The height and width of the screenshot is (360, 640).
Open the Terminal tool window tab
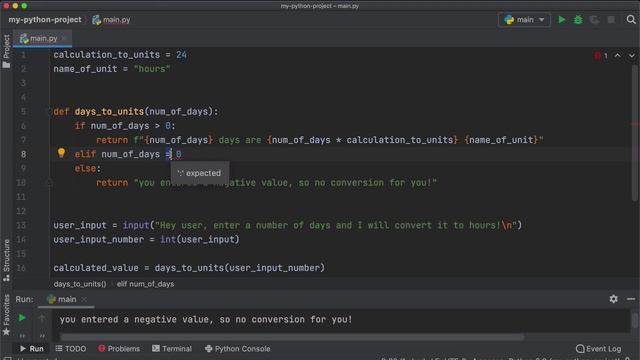[x=172, y=349]
